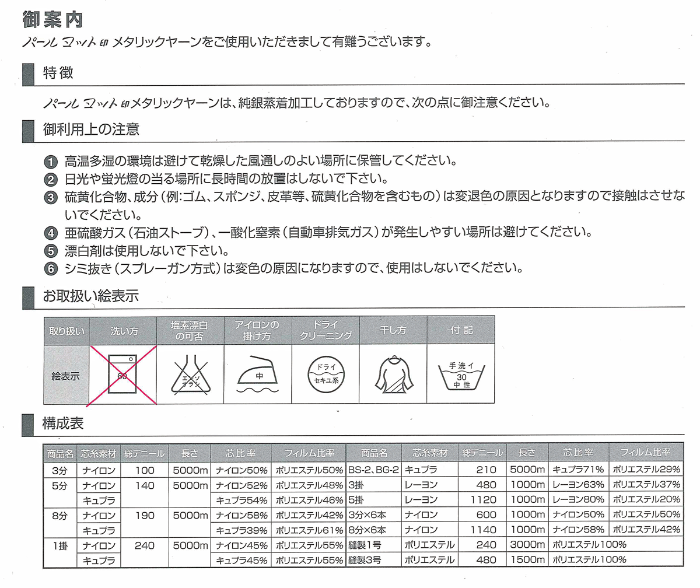Click the お取扱い絵表示 section heading
The height and width of the screenshot is (588, 700).
coord(90,296)
